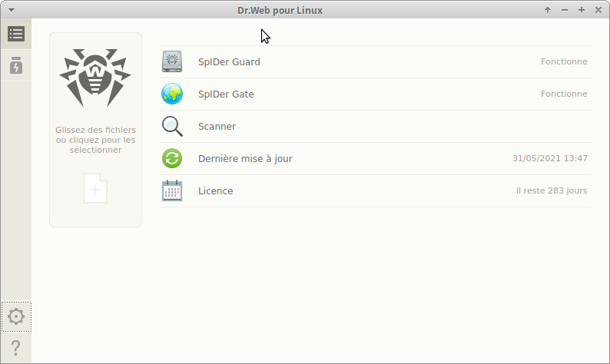The image size is (610, 364).
Task: Click the SpIDer Gate globe icon
Action: (x=172, y=94)
